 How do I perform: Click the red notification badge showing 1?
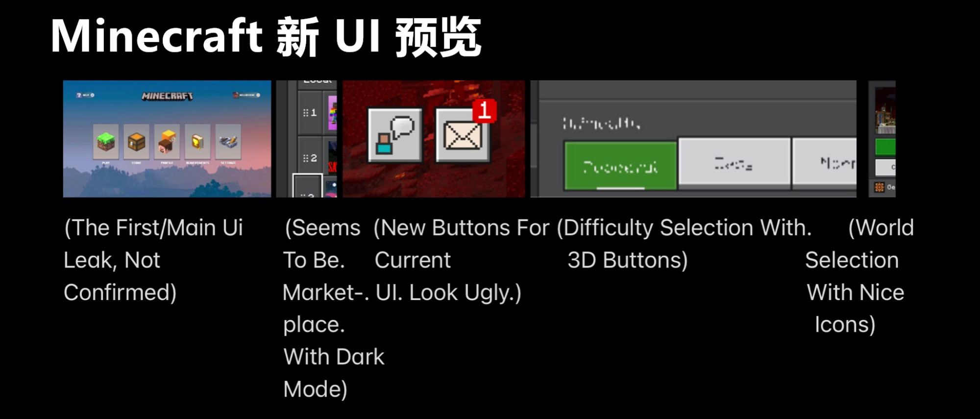pyautogui.click(x=485, y=110)
